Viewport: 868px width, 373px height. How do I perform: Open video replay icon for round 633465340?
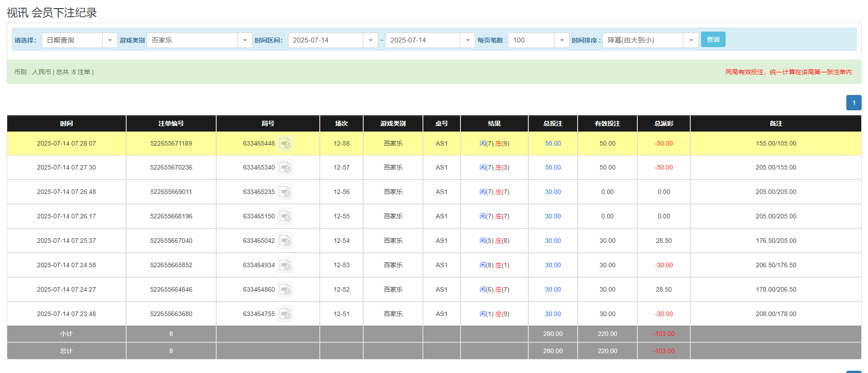pos(285,168)
